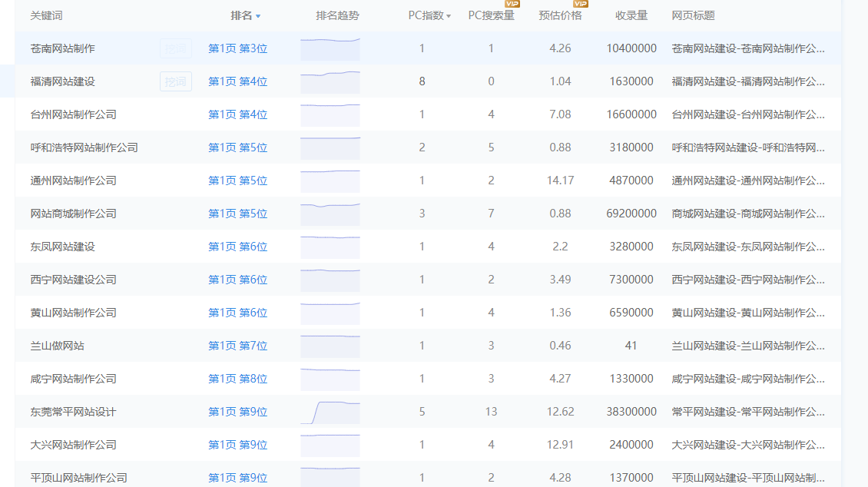The height and width of the screenshot is (487, 868).
Task: Open page title 商城网站建设-商城网站制作公
Action: [x=748, y=214]
